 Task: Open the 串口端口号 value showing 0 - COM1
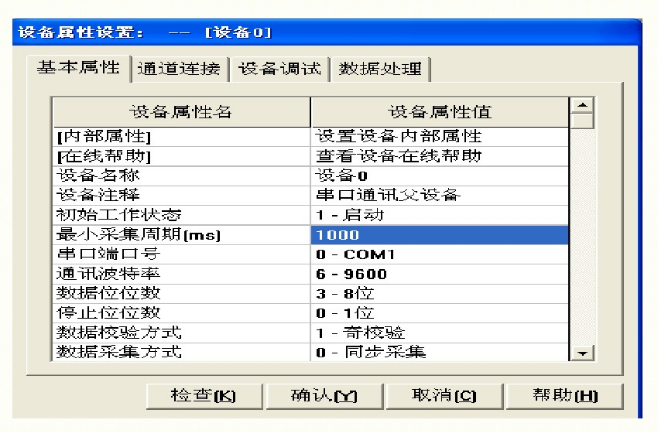[440, 254]
